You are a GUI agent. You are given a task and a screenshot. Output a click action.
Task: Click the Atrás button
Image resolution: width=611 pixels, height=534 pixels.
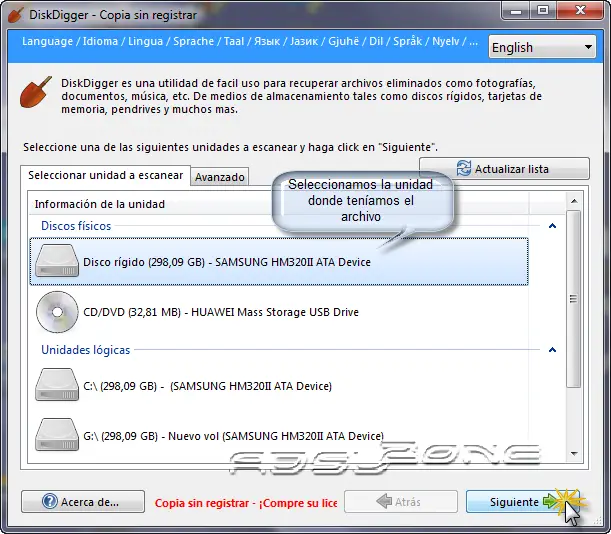[x=401, y=501]
